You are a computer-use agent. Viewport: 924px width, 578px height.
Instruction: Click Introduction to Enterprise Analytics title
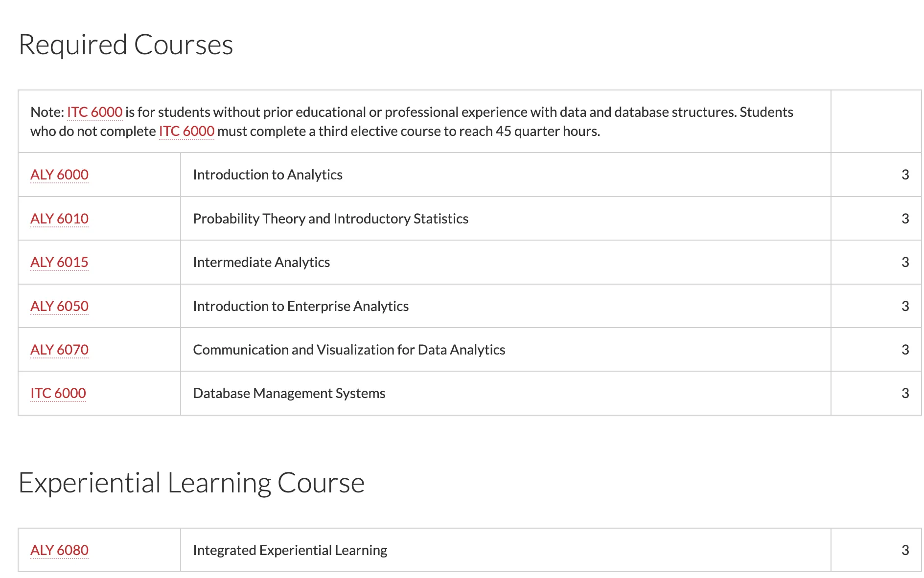[x=300, y=306]
